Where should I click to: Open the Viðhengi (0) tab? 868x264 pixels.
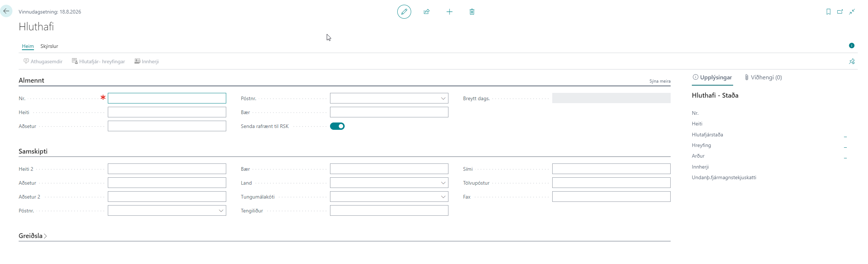tap(763, 78)
